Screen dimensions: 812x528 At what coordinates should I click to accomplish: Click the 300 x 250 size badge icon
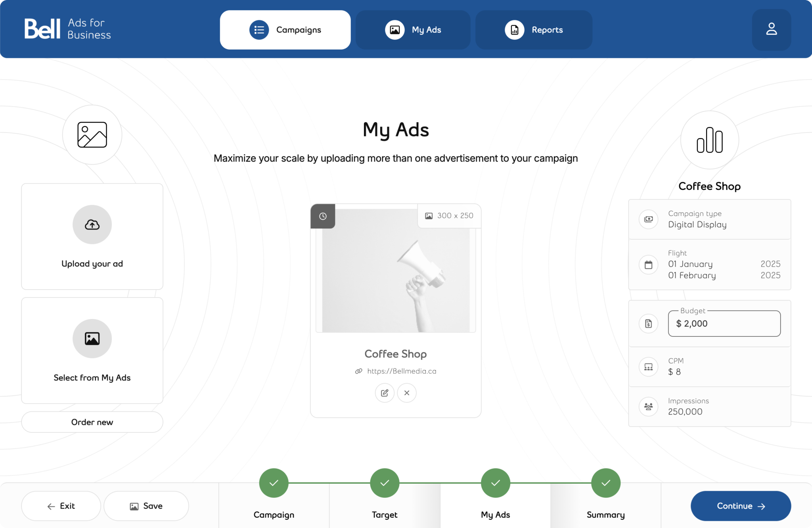(429, 216)
